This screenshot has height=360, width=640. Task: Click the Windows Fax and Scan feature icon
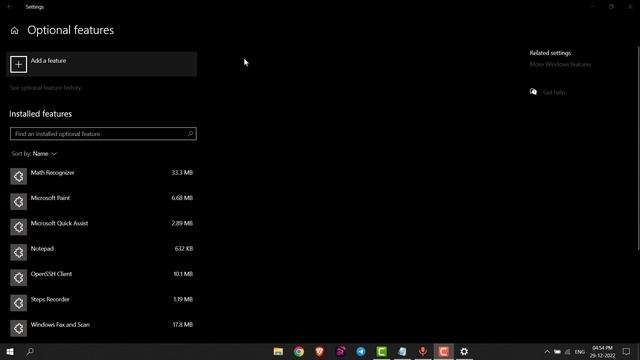18,328
